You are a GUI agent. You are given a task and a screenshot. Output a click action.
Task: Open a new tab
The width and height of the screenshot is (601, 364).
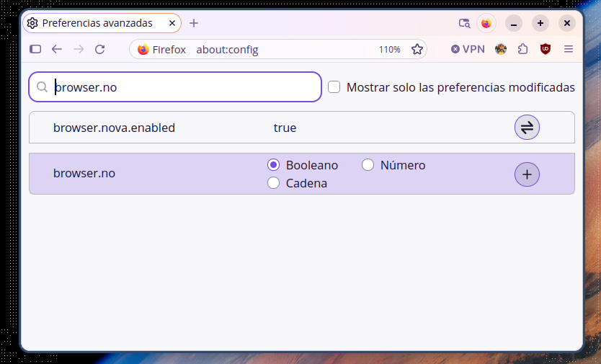[194, 23]
